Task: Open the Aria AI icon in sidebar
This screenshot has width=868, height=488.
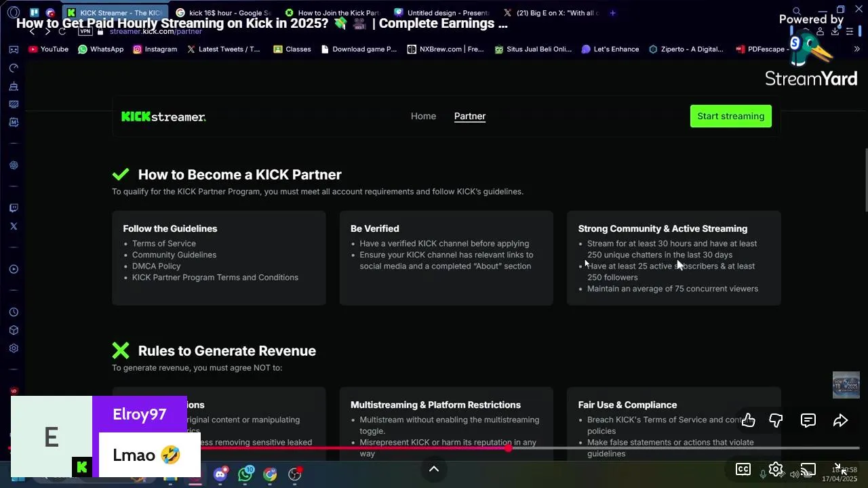Action: click(14, 165)
